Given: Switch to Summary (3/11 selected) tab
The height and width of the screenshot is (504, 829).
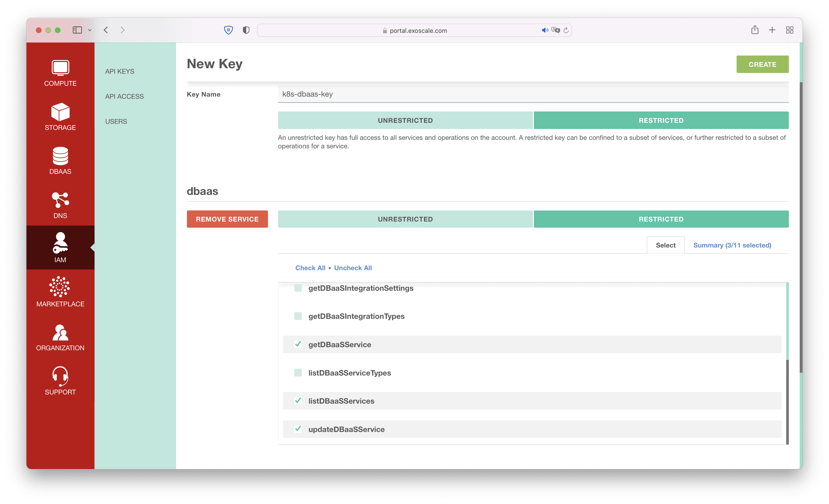Looking at the screenshot, I should (732, 245).
